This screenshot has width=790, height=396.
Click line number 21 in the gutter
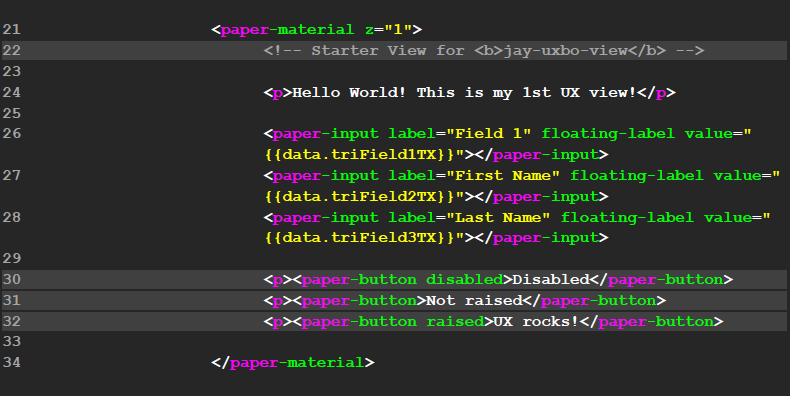click(x=12, y=30)
